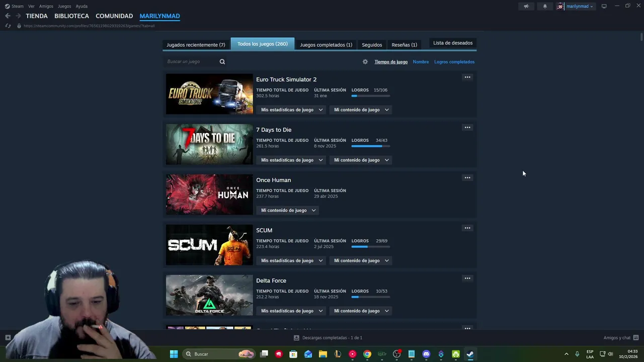Click SCUM achievements progress bar 29/69
This screenshot has height=362, width=644.
coord(371,246)
